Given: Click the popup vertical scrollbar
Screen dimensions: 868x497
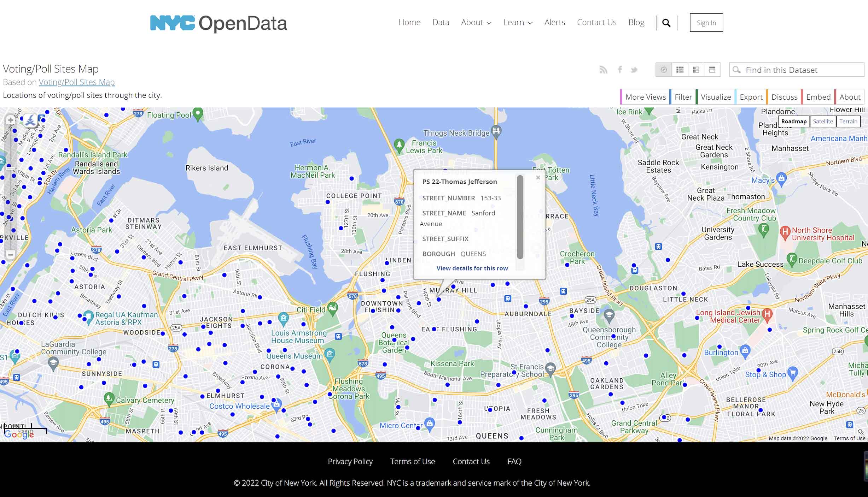Looking at the screenshot, I should pyautogui.click(x=520, y=217).
